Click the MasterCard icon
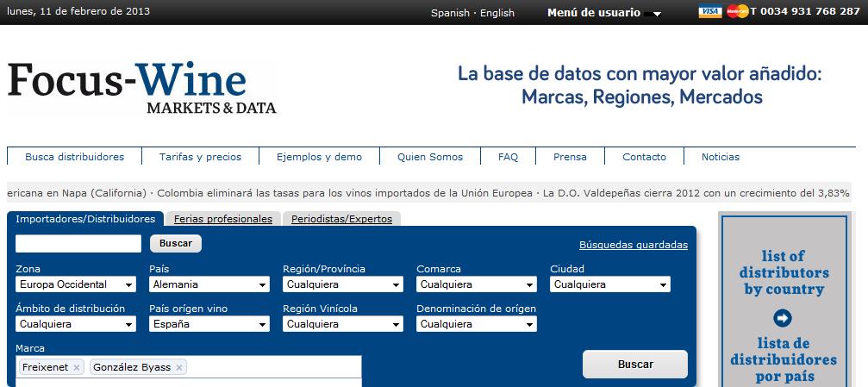The width and height of the screenshot is (868, 387). (x=737, y=11)
